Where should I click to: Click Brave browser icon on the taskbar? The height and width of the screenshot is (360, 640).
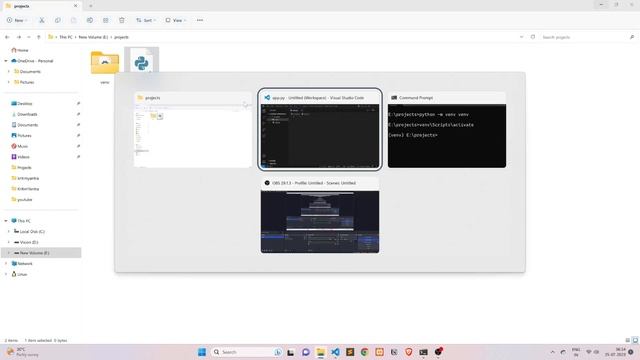(409, 352)
